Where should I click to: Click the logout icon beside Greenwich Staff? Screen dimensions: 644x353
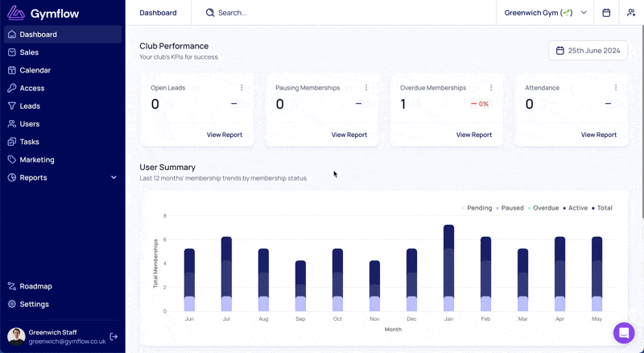click(114, 337)
